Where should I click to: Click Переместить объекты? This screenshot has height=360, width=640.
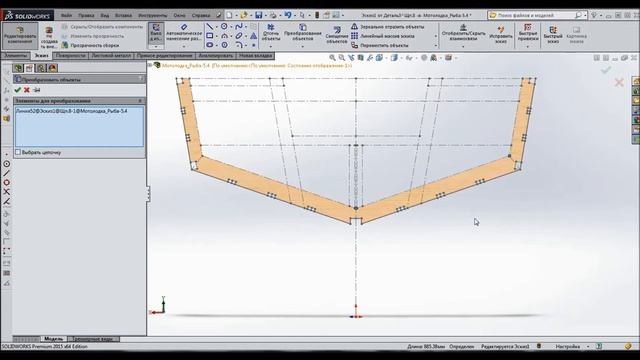click(380, 45)
